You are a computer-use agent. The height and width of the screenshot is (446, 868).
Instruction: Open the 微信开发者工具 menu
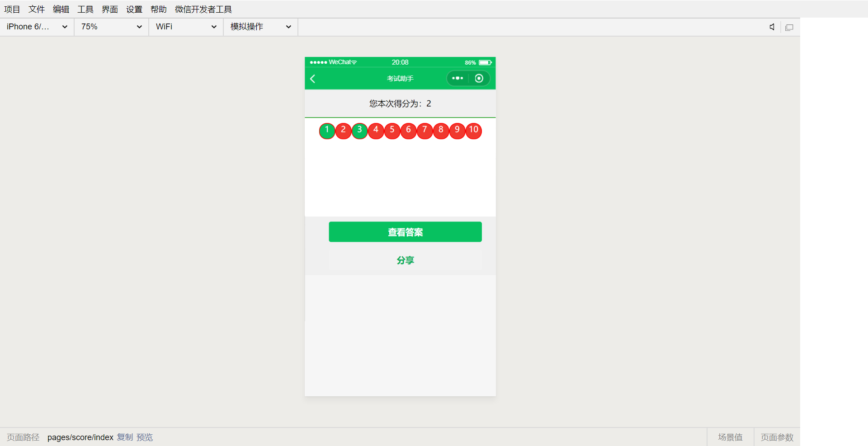(203, 9)
